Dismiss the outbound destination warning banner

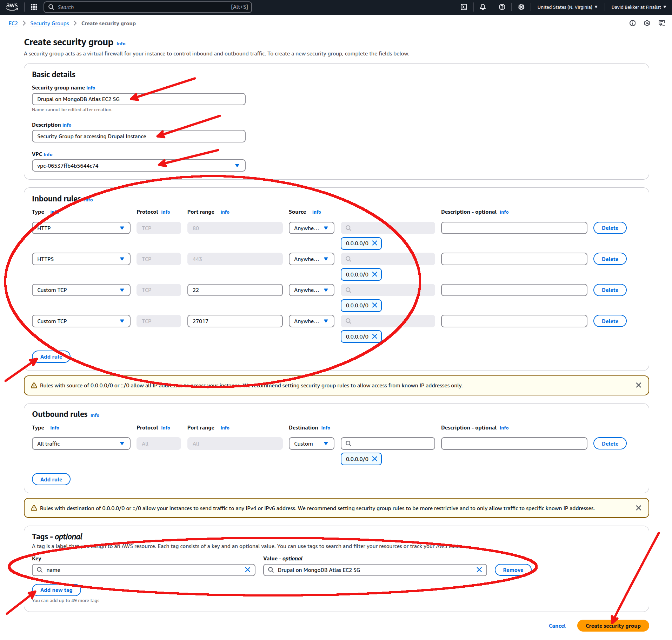click(639, 508)
